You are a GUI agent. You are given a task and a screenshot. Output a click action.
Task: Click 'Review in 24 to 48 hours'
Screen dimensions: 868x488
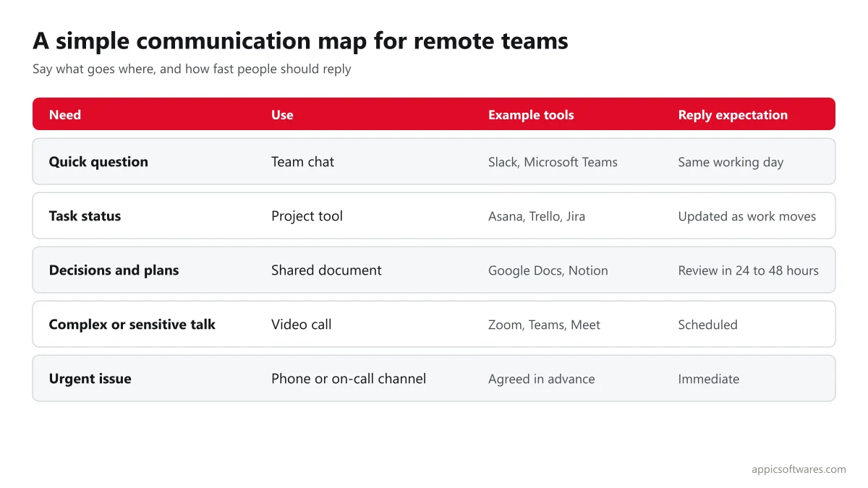tap(748, 270)
